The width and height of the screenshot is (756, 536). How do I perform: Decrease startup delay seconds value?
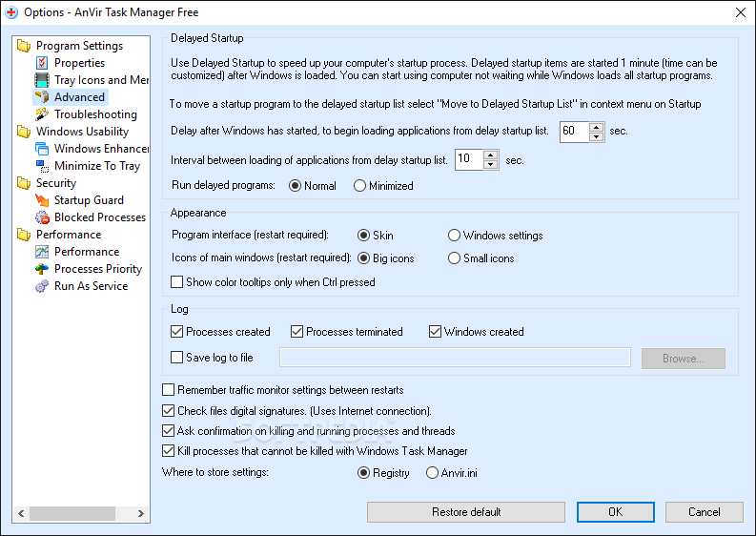[597, 136]
